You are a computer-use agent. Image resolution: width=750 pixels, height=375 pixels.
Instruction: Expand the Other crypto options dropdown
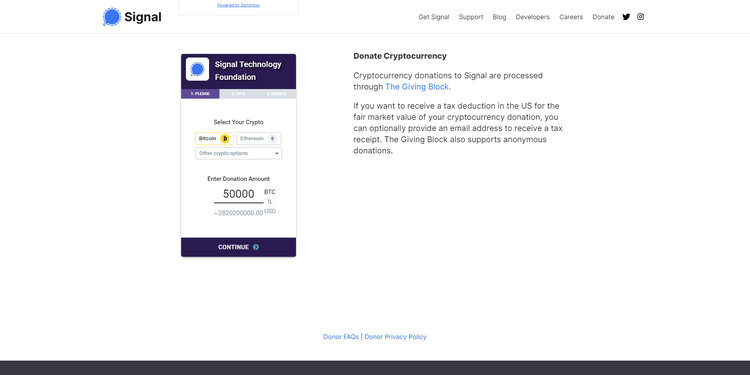point(238,154)
